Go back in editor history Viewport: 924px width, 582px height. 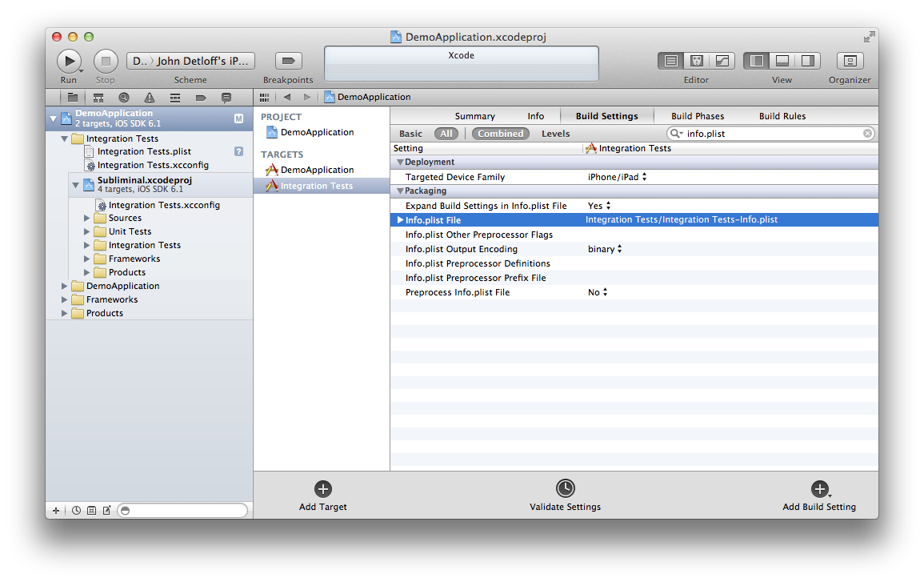(287, 98)
